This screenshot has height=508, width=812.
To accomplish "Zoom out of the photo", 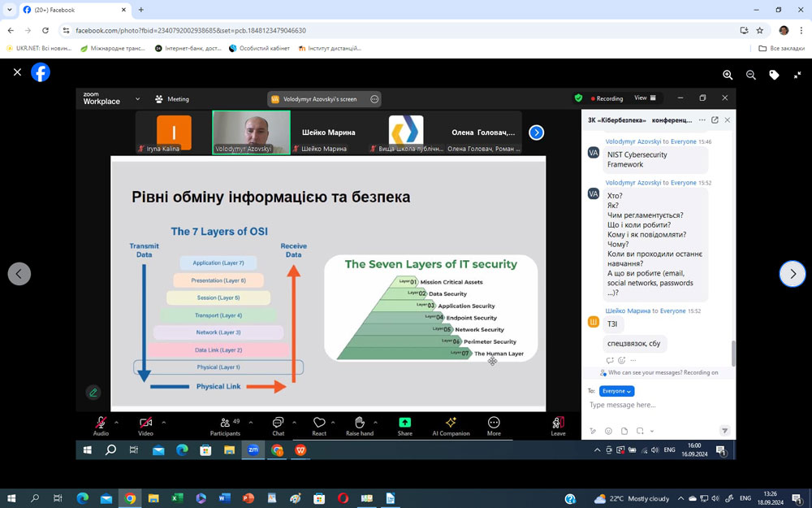I will [x=751, y=75].
